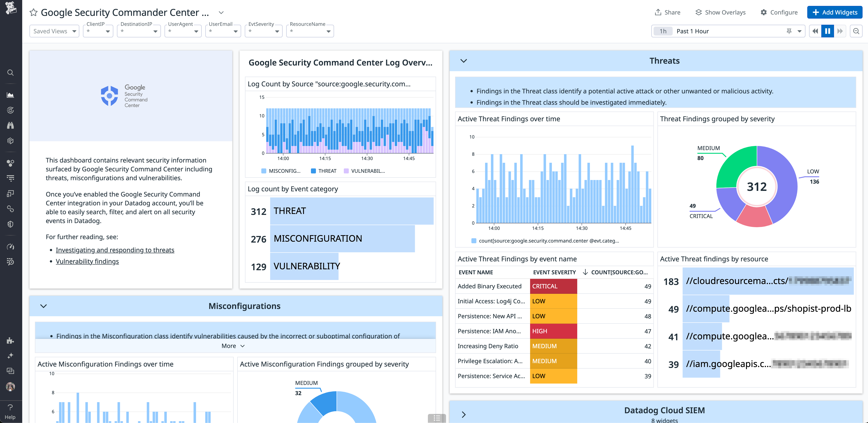This screenshot has width=868, height=423.
Task: Click the Add Widgets button
Action: pyautogui.click(x=835, y=12)
